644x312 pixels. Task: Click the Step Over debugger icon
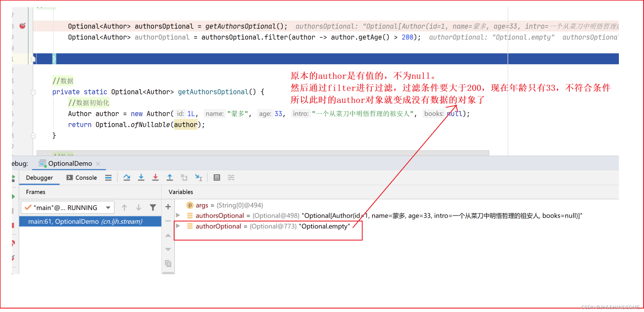pyautogui.click(x=127, y=178)
